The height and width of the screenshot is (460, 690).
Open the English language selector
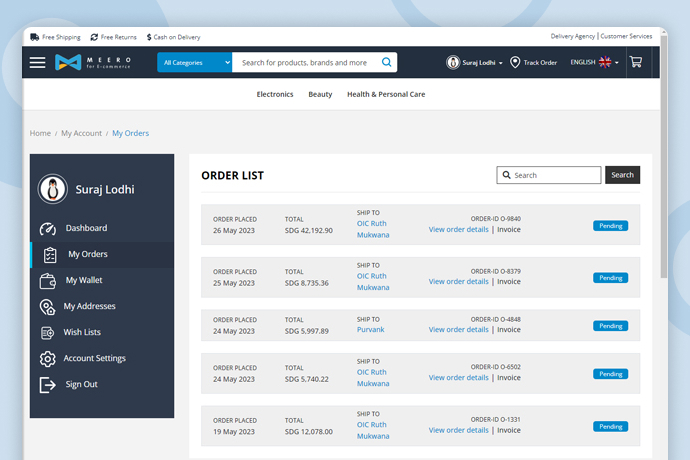click(594, 62)
